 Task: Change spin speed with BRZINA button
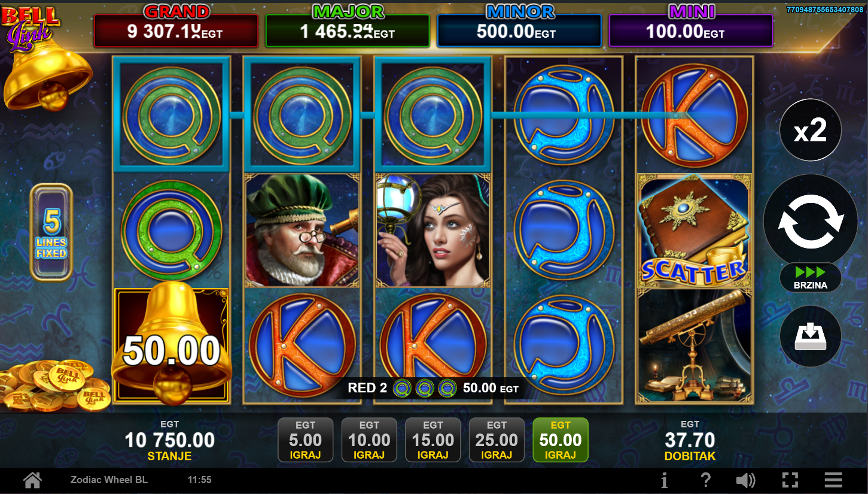tap(811, 277)
